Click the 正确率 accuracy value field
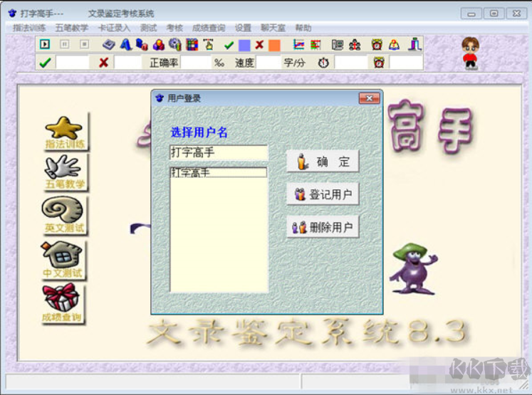 (x=196, y=63)
